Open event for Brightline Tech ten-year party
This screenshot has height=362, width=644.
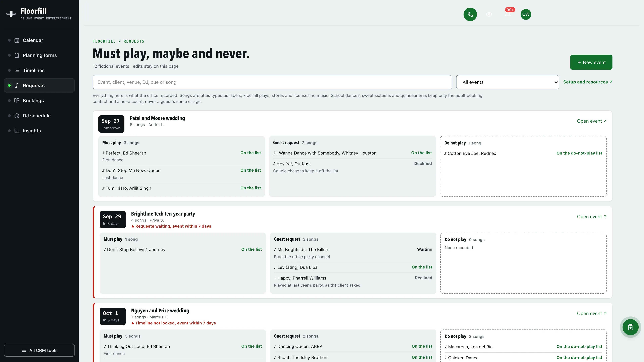[x=592, y=217]
